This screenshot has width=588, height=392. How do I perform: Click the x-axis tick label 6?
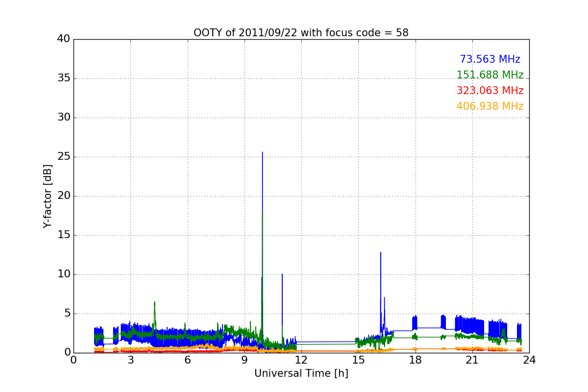(187, 360)
